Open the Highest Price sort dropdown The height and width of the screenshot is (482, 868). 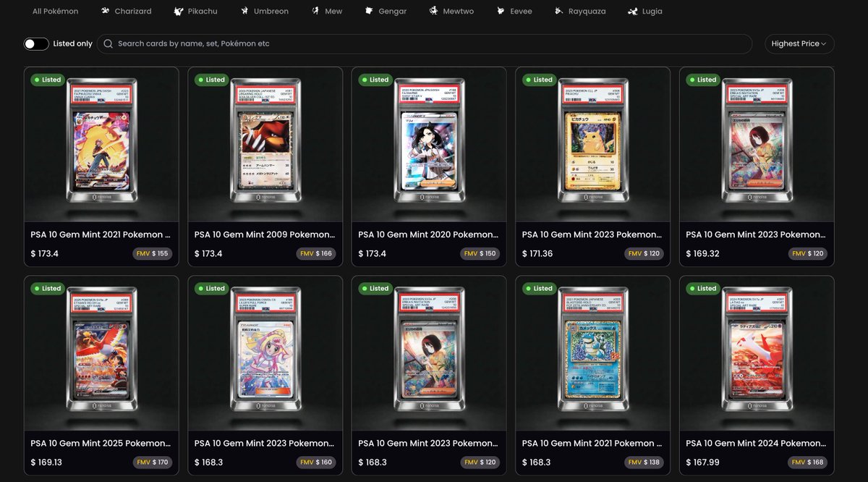tap(799, 43)
